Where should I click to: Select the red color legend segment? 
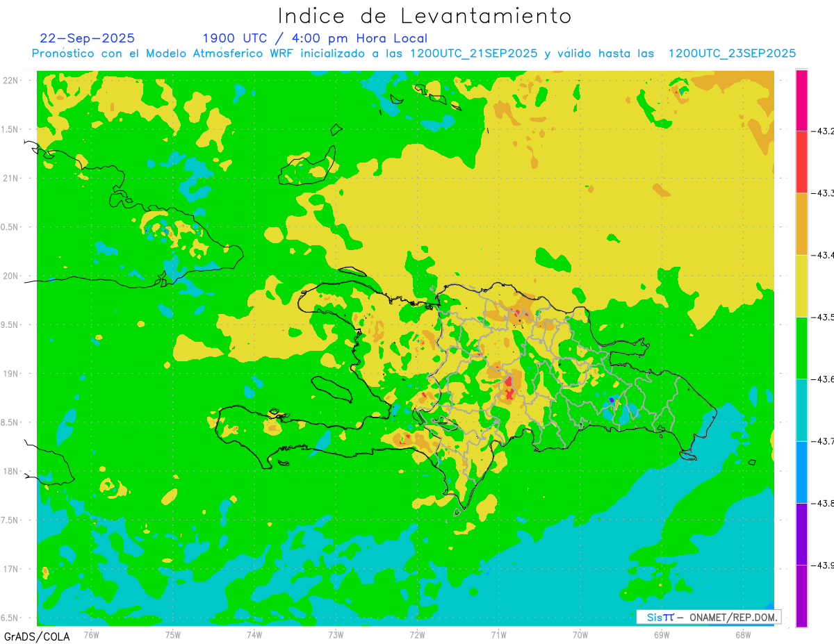pos(801,162)
